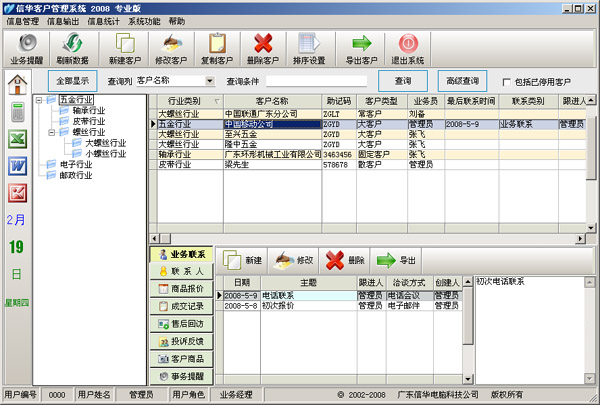The width and height of the screenshot is (600, 405).
Task: Click the home icon in left sidebar
Action: click(17, 84)
